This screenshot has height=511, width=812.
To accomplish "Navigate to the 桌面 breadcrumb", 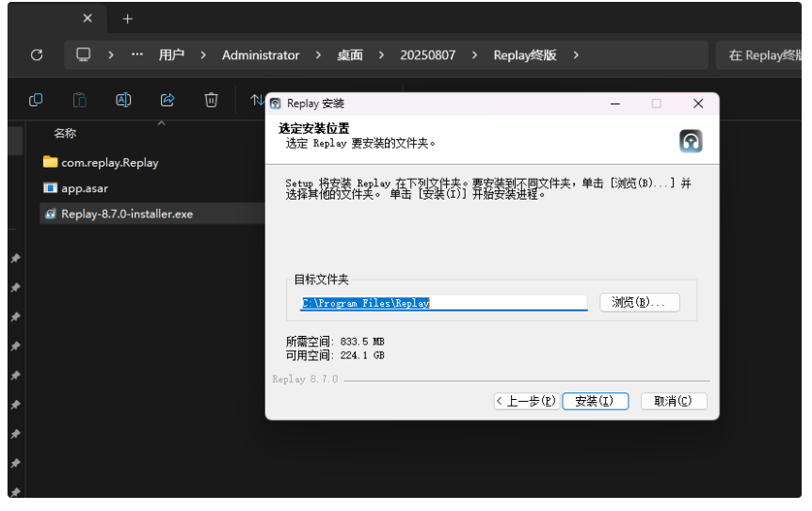I will [x=350, y=55].
